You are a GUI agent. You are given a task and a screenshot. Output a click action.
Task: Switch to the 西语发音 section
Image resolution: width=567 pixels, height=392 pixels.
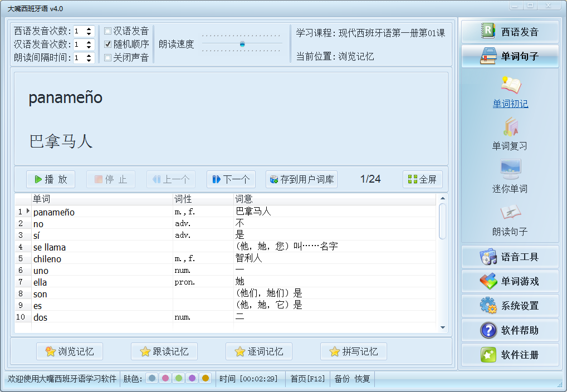[x=510, y=32]
